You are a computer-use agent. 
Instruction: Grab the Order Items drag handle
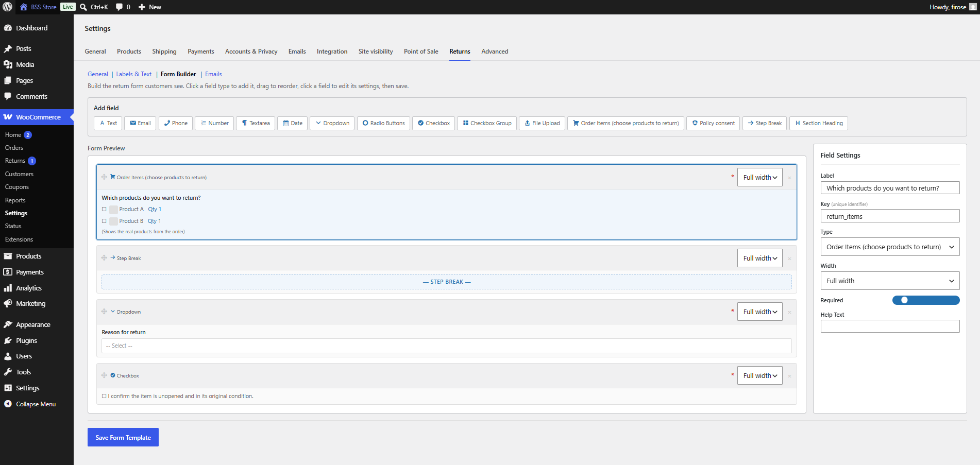pos(104,177)
